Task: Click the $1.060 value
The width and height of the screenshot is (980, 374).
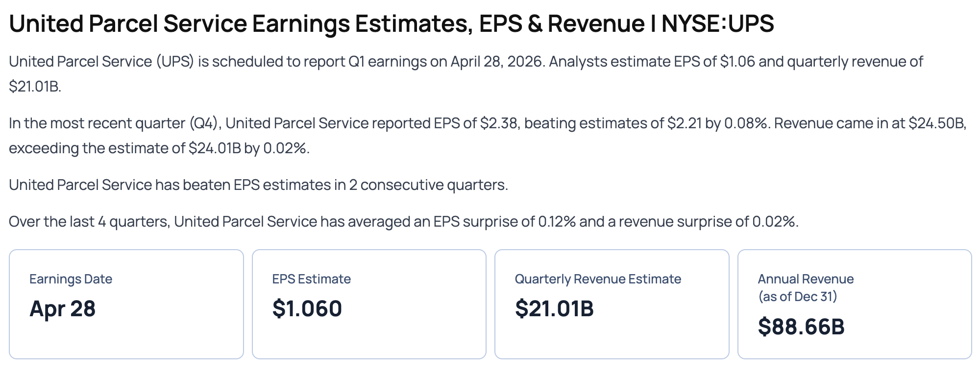Action: coord(307,309)
